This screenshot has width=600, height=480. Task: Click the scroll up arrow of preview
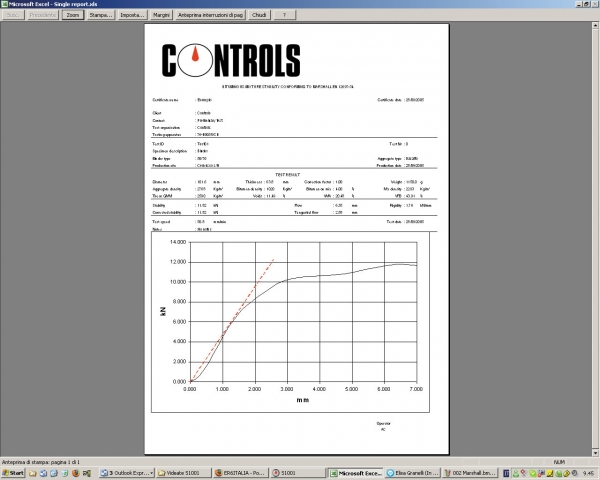pos(595,25)
